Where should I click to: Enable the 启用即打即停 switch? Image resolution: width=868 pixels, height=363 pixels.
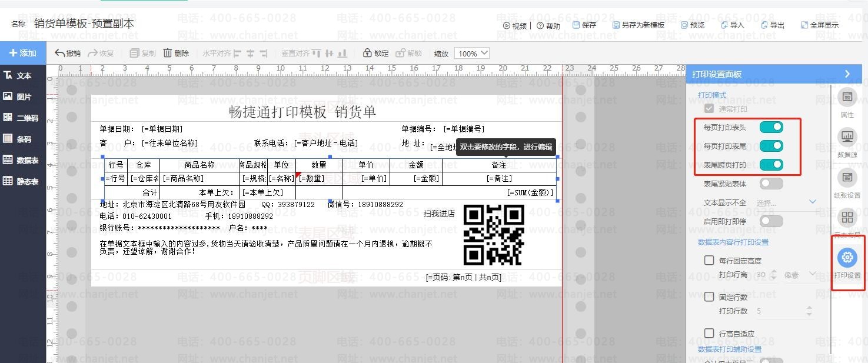(x=771, y=221)
